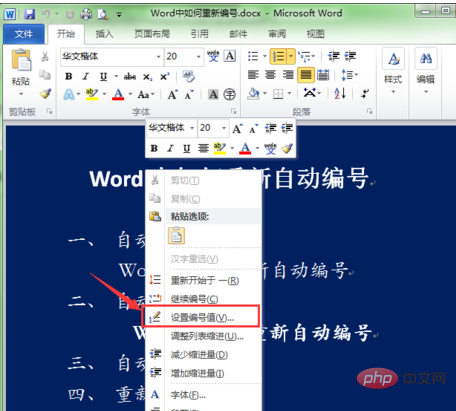
Task: Click the Quick Print icon in title bar
Action: tap(86, 14)
